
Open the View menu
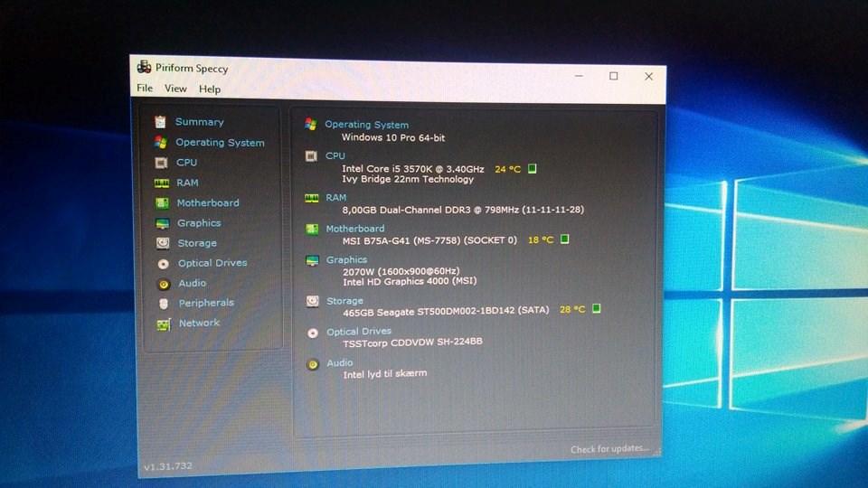[175, 89]
